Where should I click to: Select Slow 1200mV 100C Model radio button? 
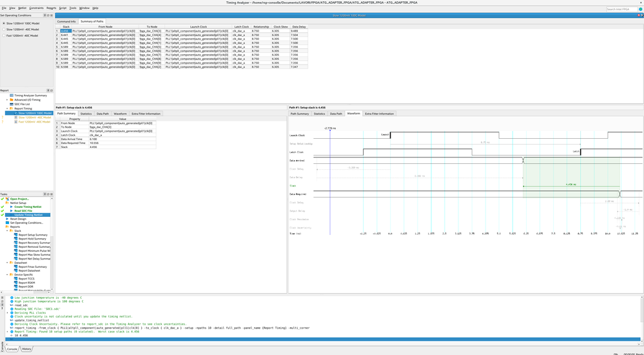pos(4,23)
